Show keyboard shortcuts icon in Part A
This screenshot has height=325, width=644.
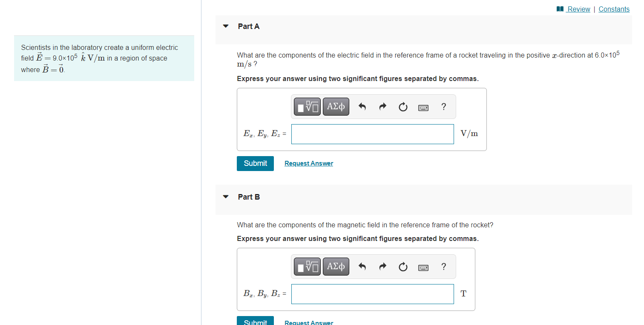(423, 107)
